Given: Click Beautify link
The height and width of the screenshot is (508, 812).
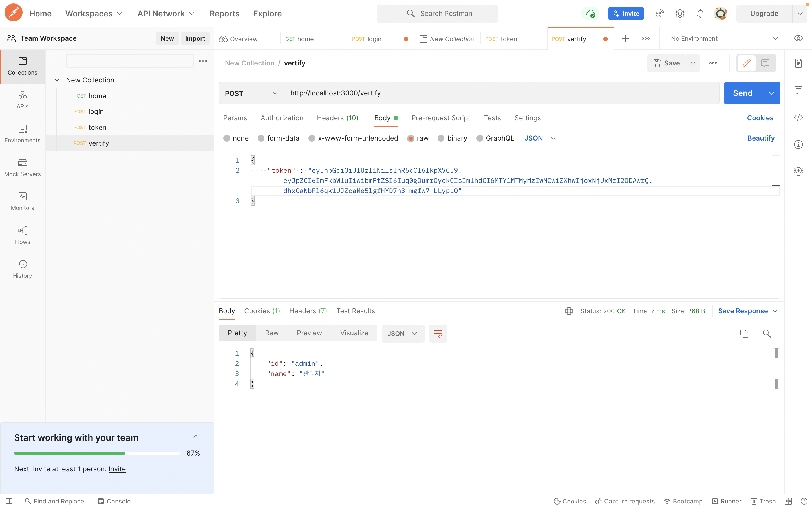Looking at the screenshot, I should (x=761, y=138).
